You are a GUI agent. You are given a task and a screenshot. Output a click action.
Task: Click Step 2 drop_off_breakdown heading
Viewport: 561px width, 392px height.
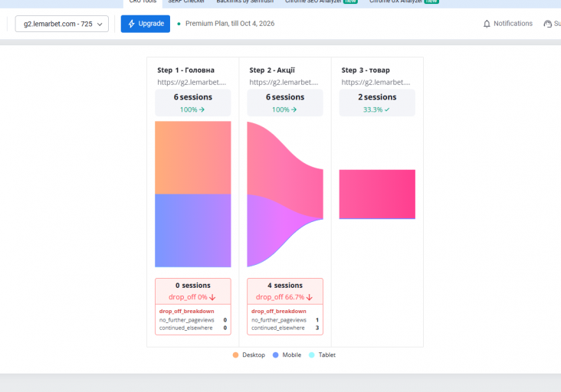pos(279,312)
